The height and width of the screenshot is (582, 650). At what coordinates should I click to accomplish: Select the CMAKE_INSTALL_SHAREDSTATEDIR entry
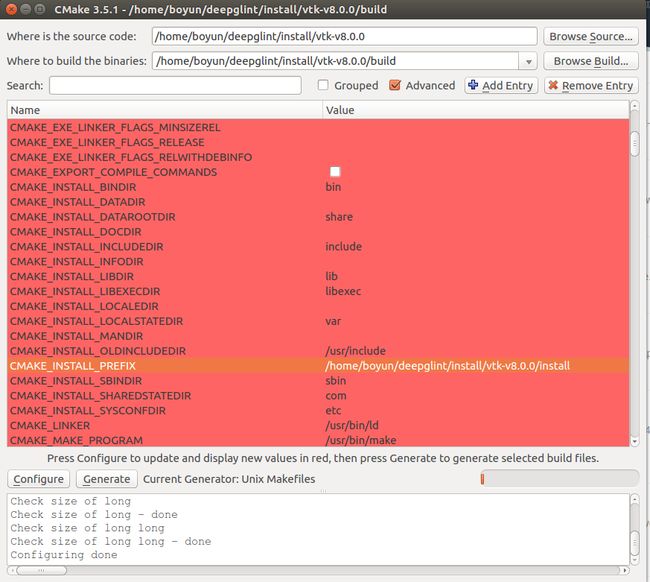pos(100,396)
